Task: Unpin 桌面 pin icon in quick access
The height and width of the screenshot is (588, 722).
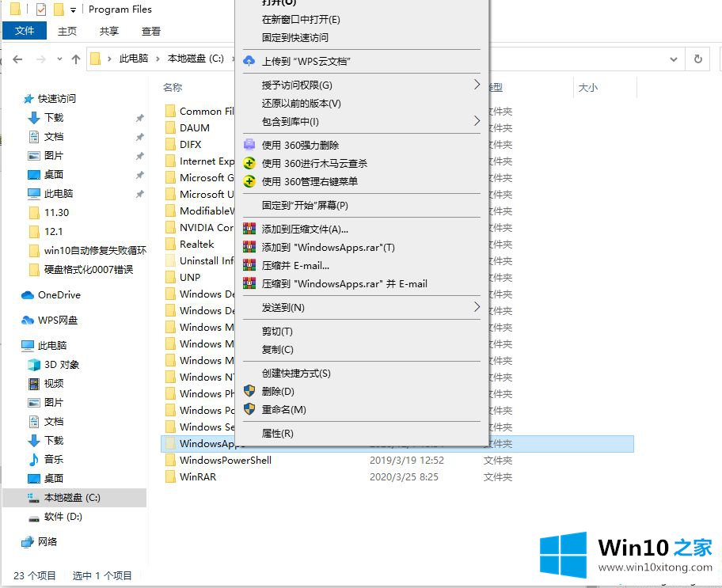Action: [140, 175]
